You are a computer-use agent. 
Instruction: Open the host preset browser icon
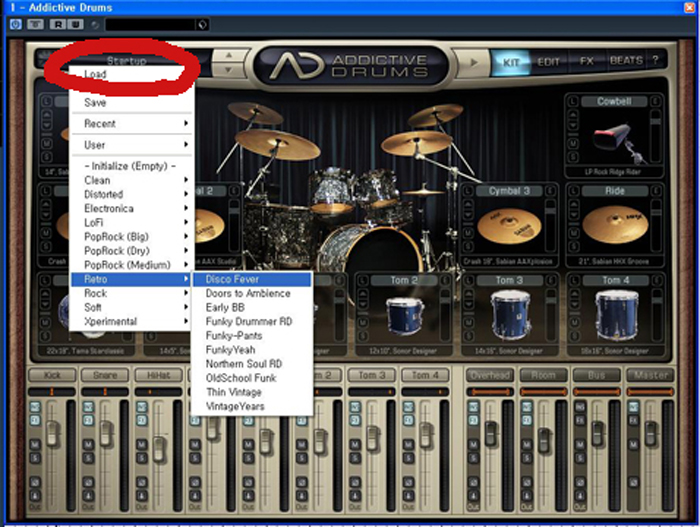point(202,25)
